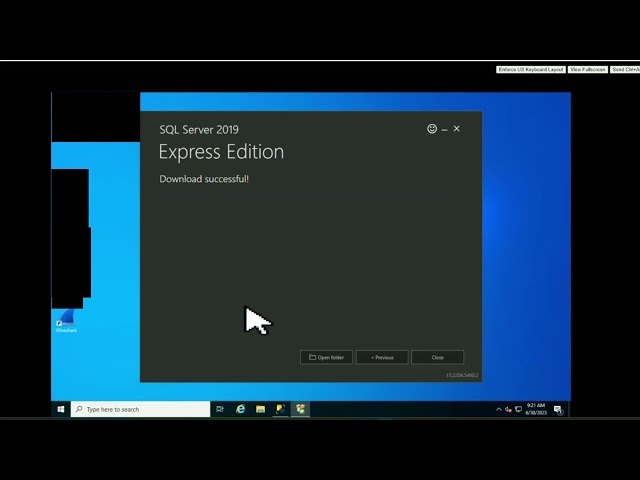640x480 pixels.
Task: Launch Internet Explorer from the taskbar
Action: pos(240,409)
